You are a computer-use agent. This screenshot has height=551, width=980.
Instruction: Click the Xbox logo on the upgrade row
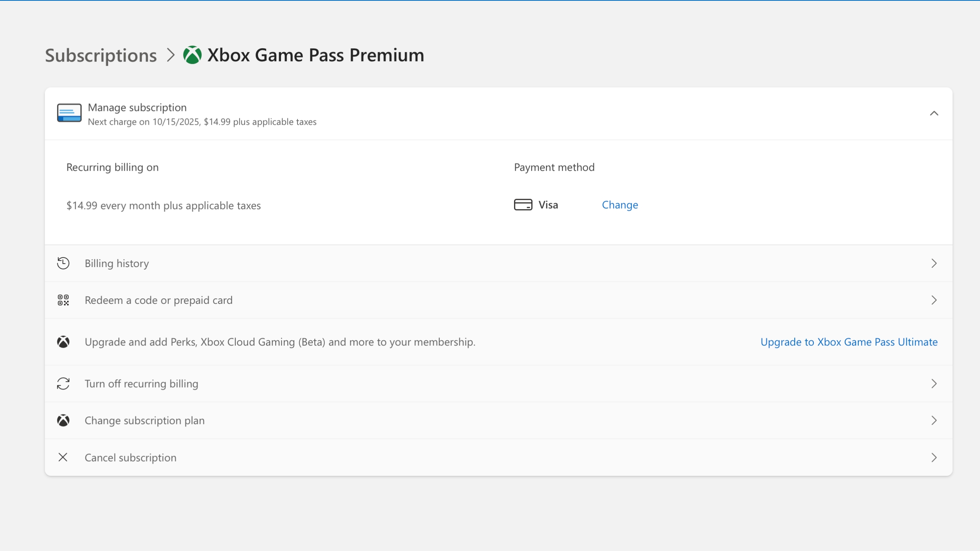pos(63,342)
